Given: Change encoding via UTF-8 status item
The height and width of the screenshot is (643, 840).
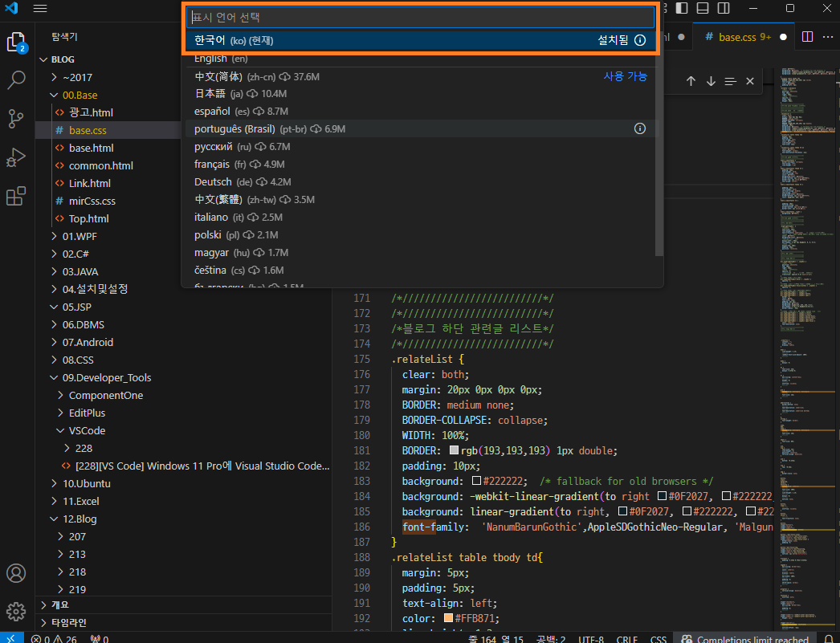Looking at the screenshot, I should click(x=590, y=639).
